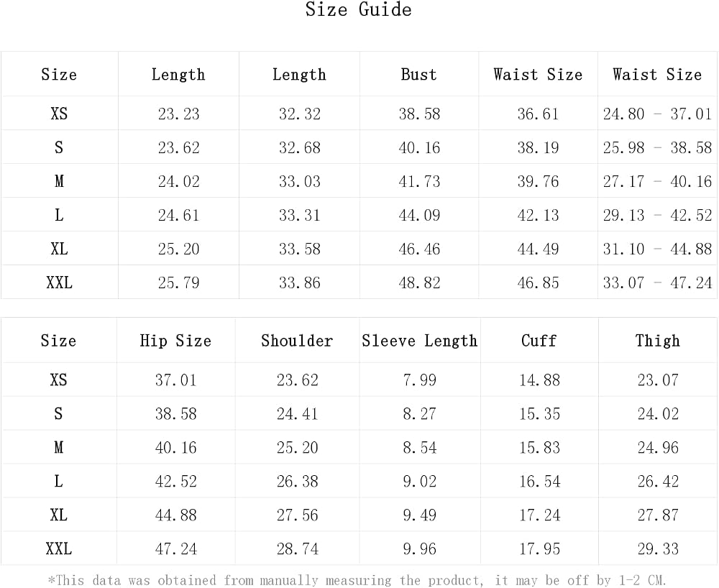Select the Bust column header

tap(418, 74)
